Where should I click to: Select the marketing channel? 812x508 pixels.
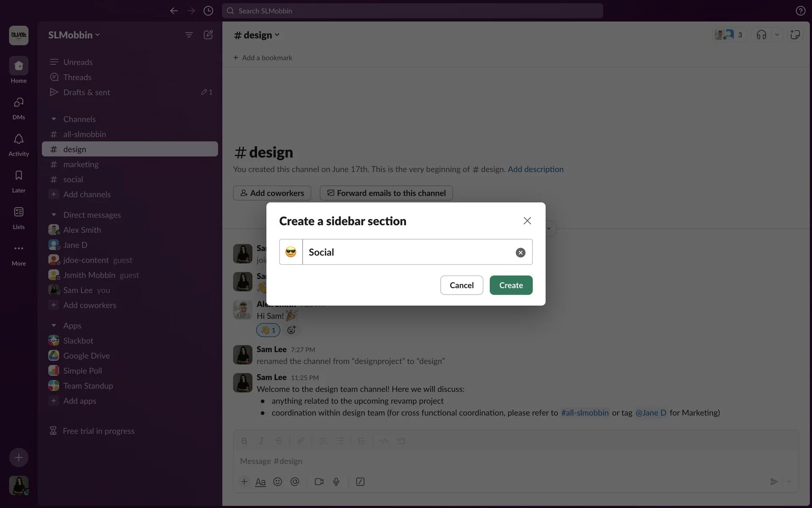point(81,164)
